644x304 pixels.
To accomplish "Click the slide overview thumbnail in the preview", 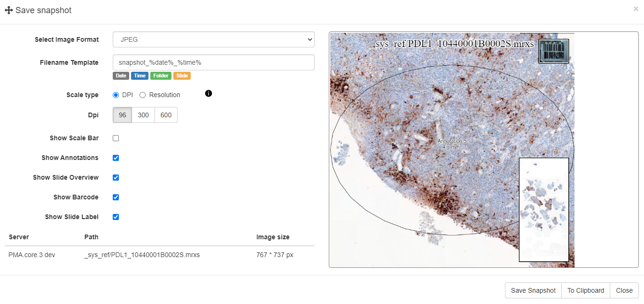I will 543,209.
